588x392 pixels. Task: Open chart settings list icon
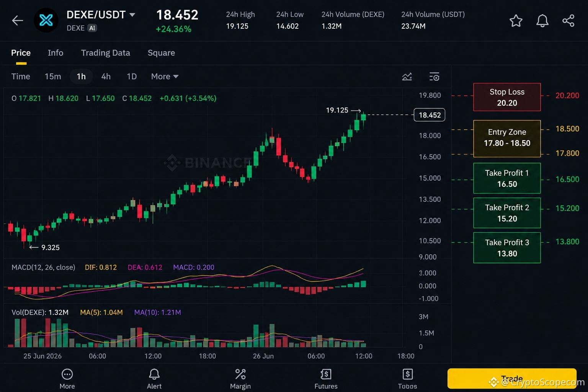click(434, 77)
